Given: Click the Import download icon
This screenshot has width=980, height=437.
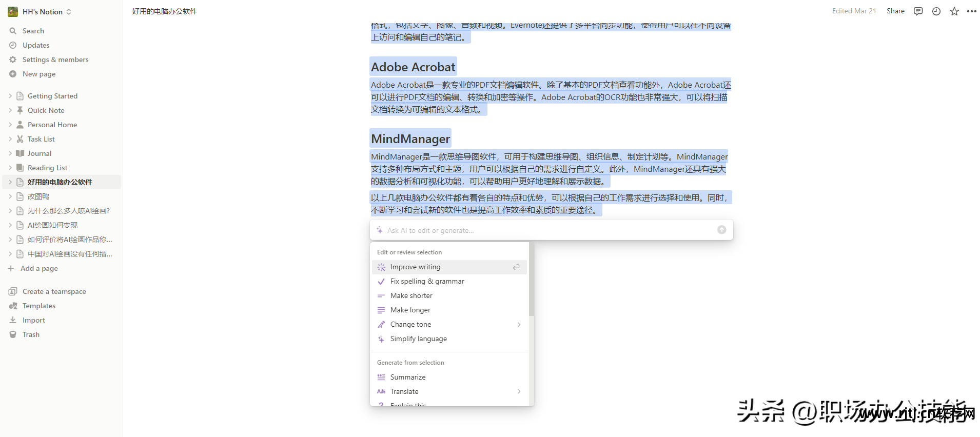Looking at the screenshot, I should pos(13,320).
